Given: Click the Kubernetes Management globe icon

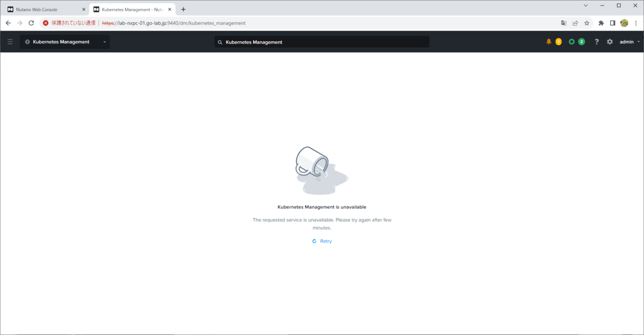Looking at the screenshot, I should (27, 42).
